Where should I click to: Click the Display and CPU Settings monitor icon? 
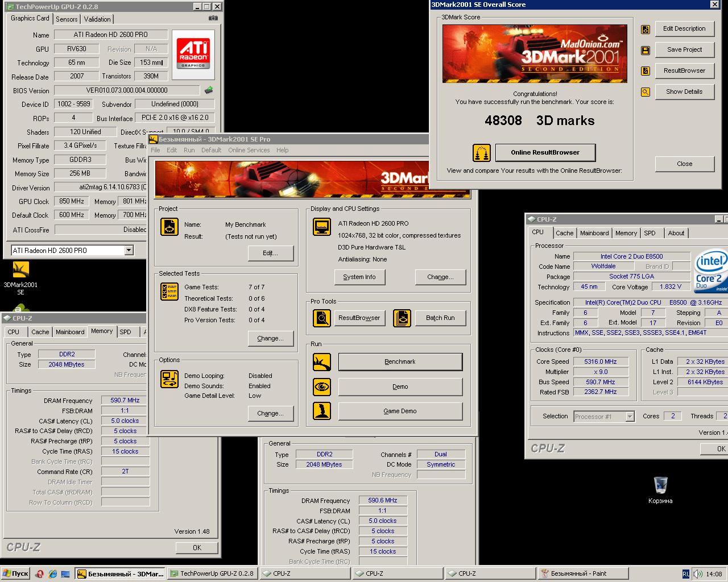tap(322, 227)
